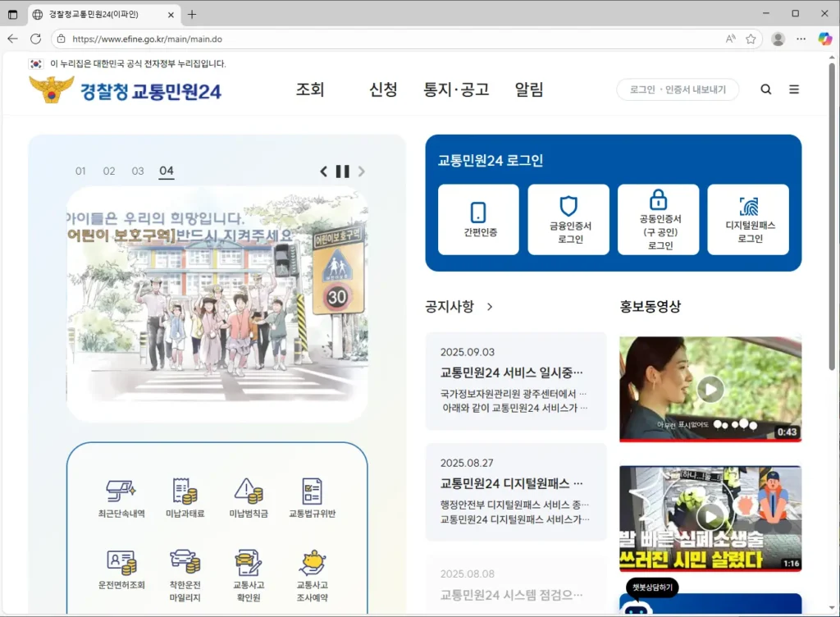Choose 간편인증 login option
This screenshot has height=617, width=840.
coord(478,219)
